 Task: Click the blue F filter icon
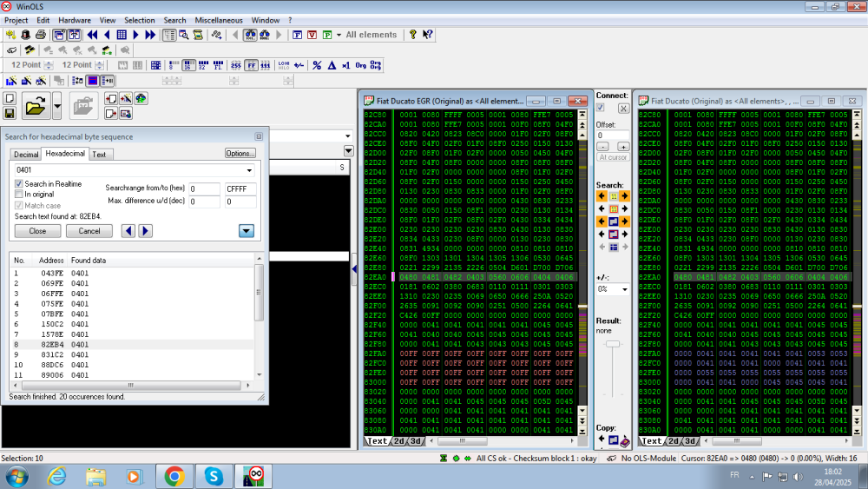pyautogui.click(x=297, y=35)
